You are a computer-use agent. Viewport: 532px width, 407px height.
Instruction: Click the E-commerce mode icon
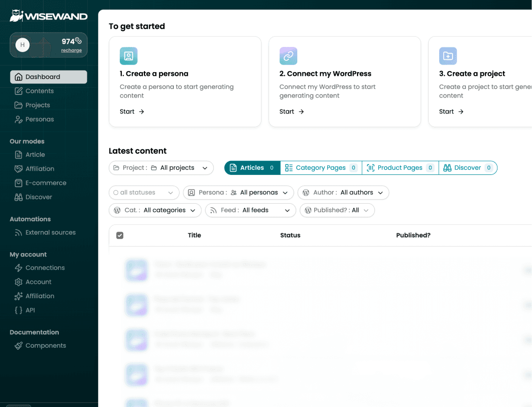[19, 183]
